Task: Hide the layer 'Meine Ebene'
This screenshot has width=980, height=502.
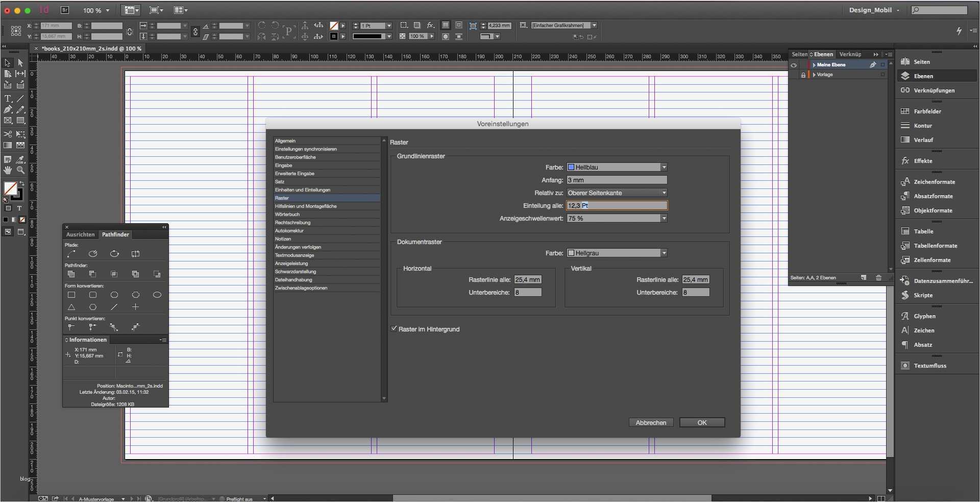Action: (x=794, y=65)
